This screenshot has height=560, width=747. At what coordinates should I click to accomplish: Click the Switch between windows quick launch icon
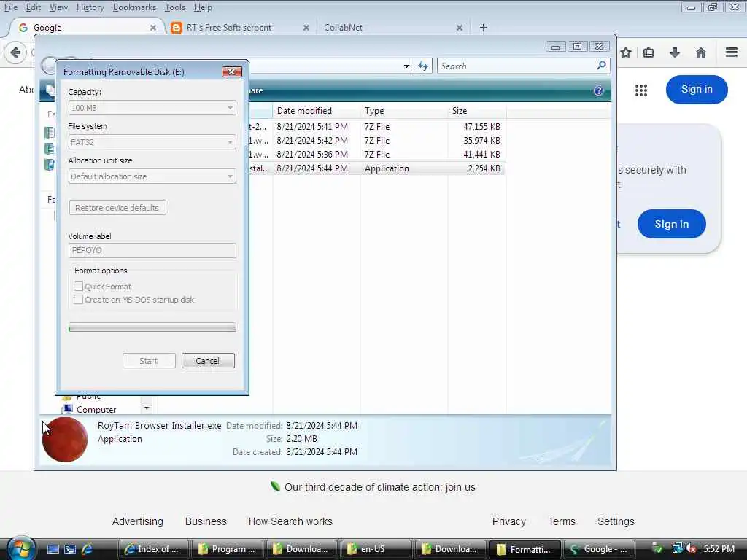[x=70, y=549]
